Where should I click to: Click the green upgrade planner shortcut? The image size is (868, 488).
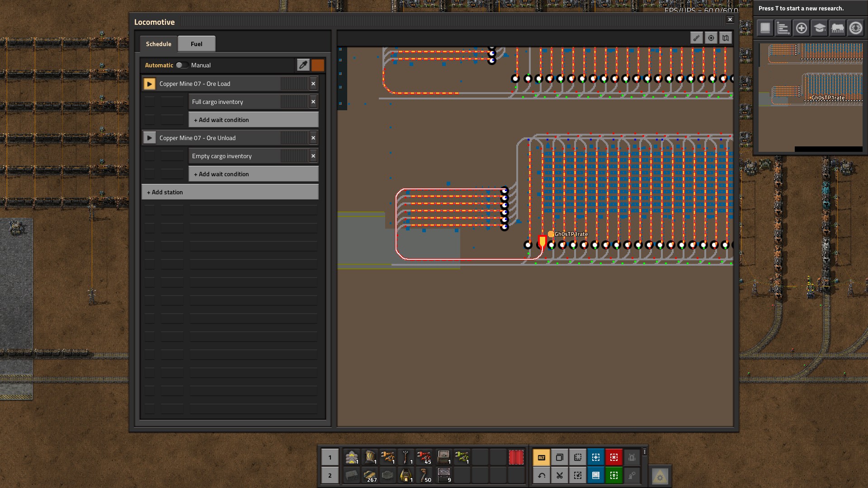(614, 475)
